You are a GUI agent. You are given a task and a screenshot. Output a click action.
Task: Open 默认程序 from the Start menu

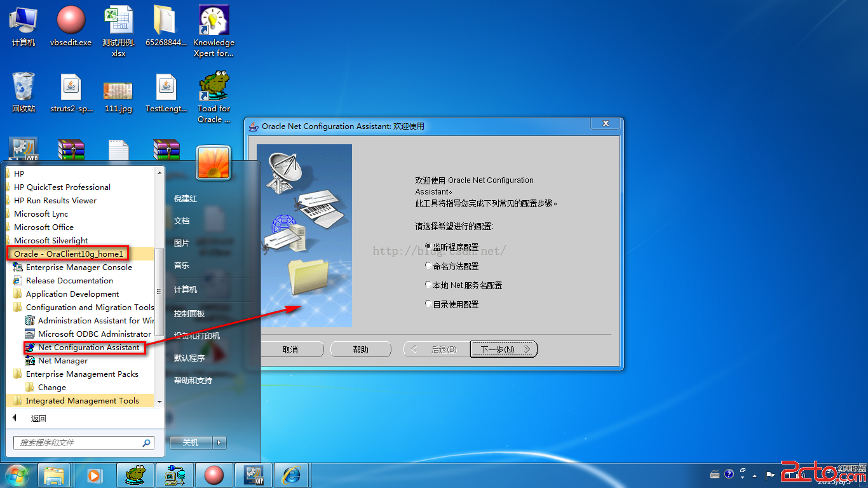tap(189, 358)
